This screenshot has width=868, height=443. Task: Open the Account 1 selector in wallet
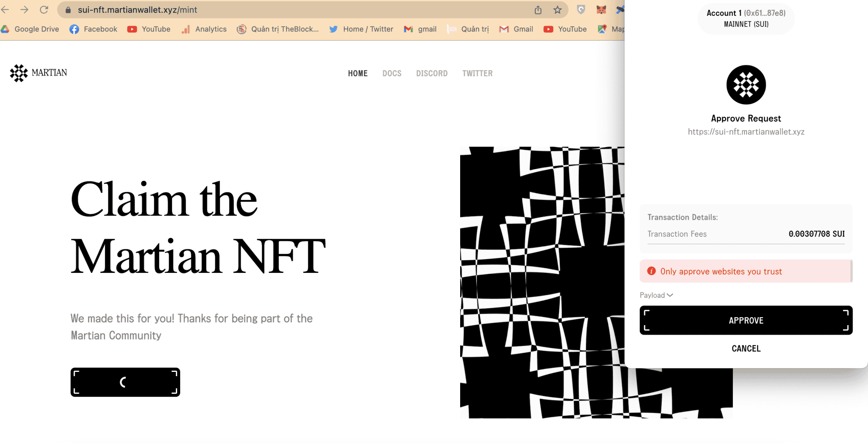(x=746, y=18)
